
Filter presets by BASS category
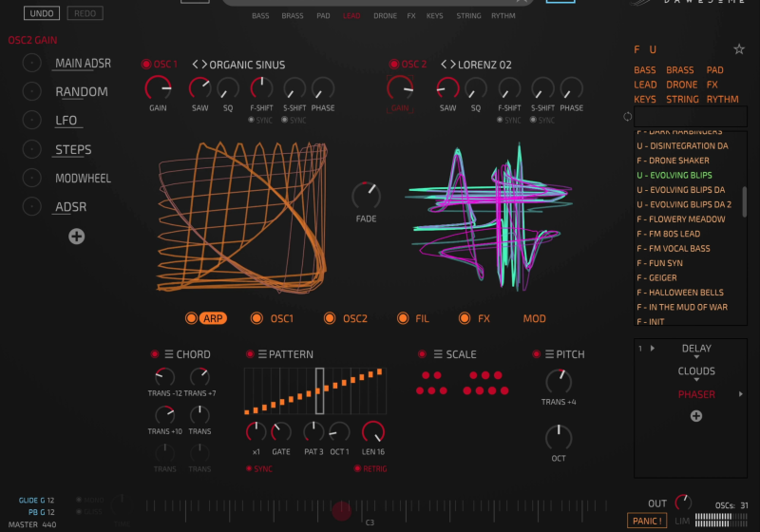[645, 69]
